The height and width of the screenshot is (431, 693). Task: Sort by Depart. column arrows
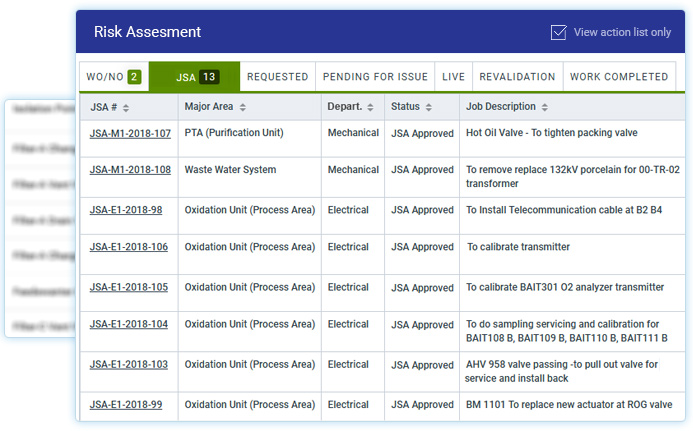point(371,107)
